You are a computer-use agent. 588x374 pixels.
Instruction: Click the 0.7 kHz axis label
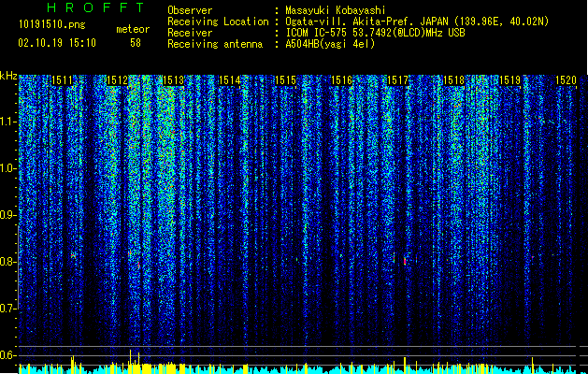(8, 309)
